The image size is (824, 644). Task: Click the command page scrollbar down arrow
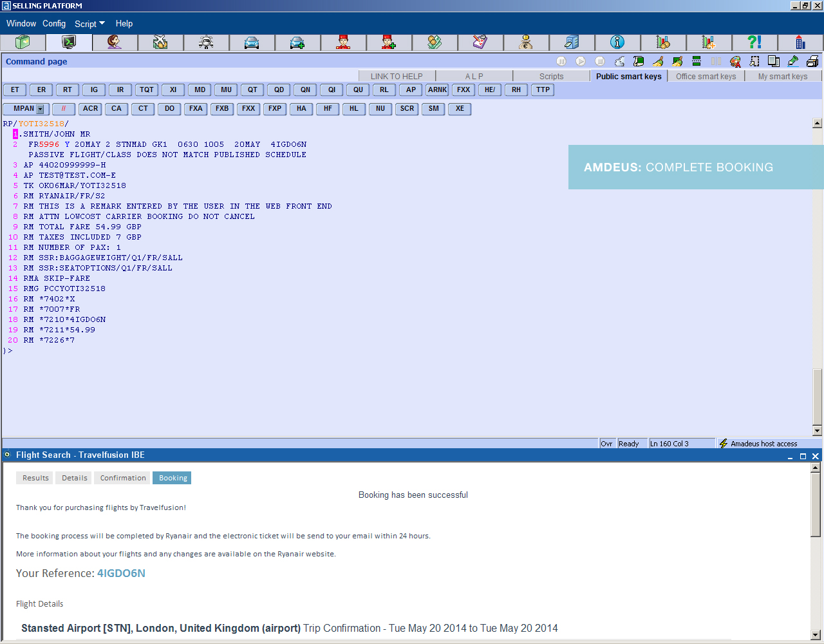[x=818, y=431]
